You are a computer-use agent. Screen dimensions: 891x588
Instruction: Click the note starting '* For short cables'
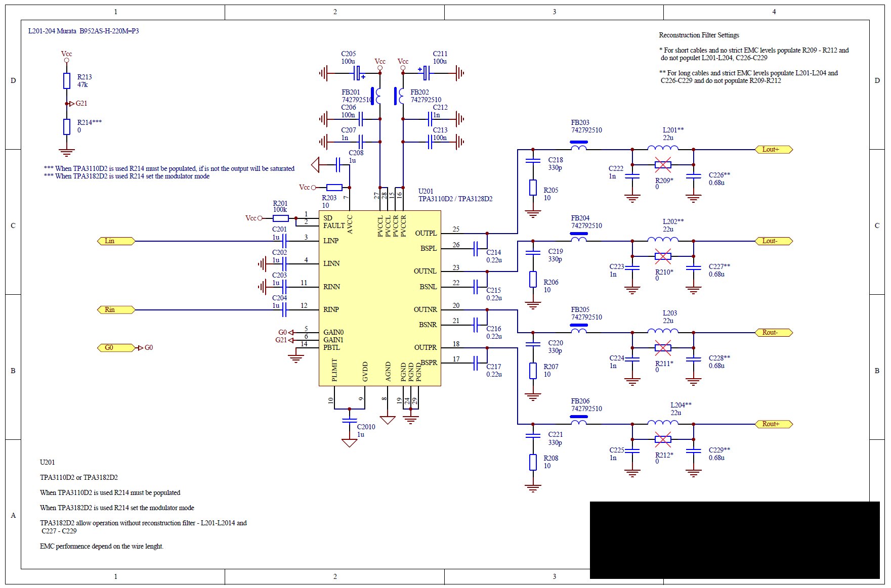[754, 54]
